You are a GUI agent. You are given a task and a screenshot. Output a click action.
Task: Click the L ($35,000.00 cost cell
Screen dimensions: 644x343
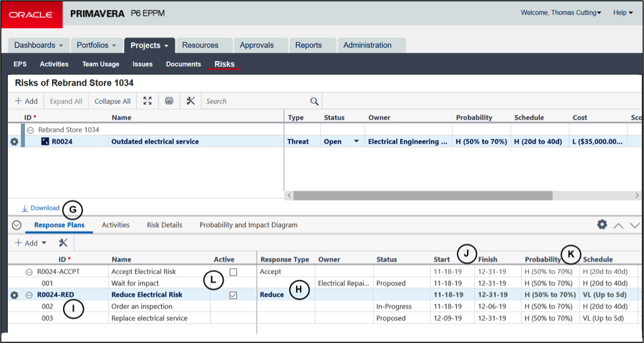tap(598, 142)
